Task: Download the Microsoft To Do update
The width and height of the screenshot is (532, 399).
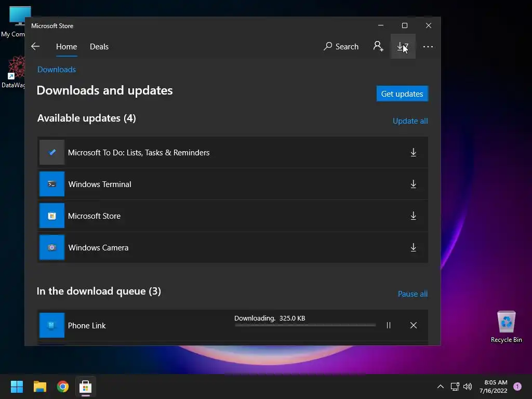Action: tap(413, 152)
